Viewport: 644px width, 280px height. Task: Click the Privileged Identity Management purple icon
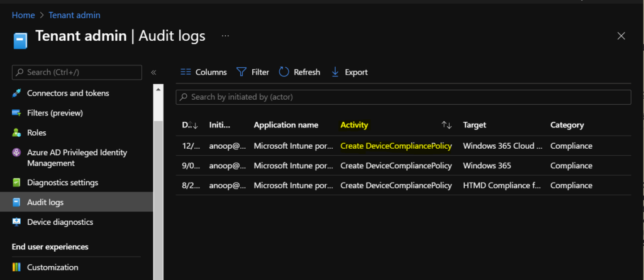pyautogui.click(x=16, y=153)
